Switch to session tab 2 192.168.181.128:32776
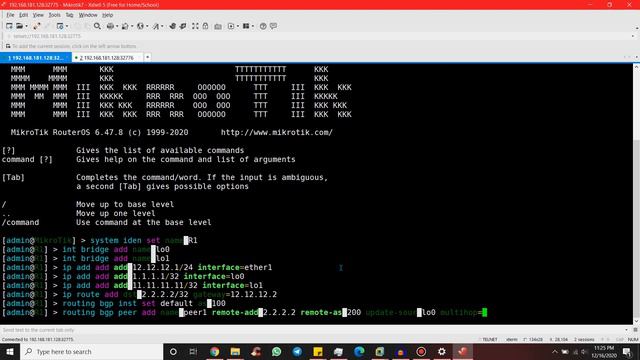This screenshot has width=640, height=360. click(x=107, y=58)
